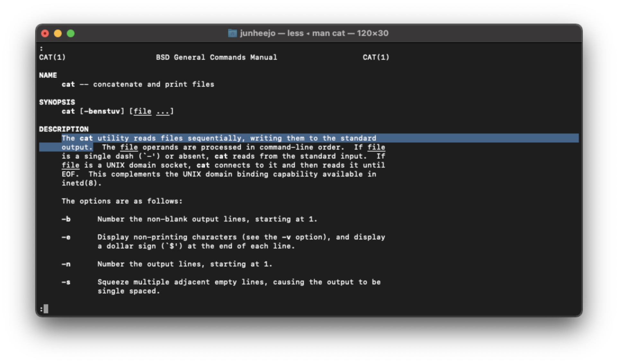The height and width of the screenshot is (364, 618).
Task: Click the DESCRIPTION section heading
Action: point(64,129)
